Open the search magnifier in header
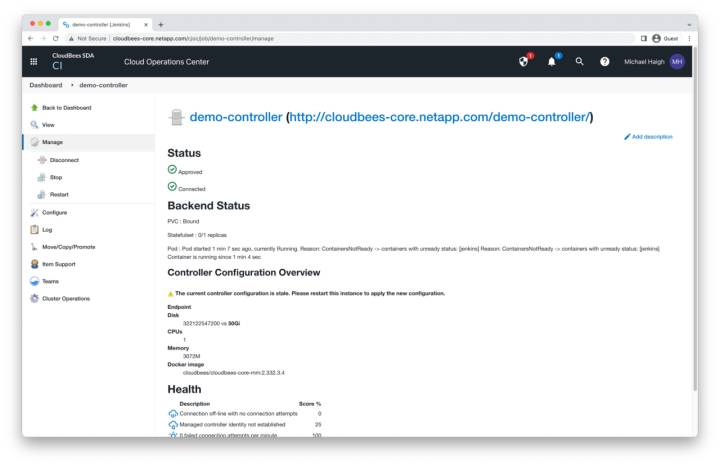 [x=579, y=61]
